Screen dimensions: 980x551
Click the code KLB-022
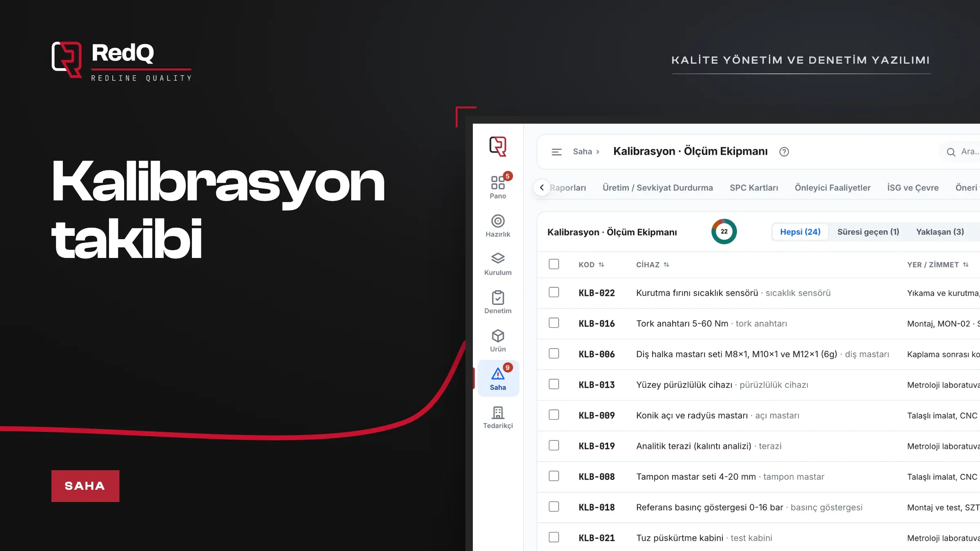pos(597,293)
